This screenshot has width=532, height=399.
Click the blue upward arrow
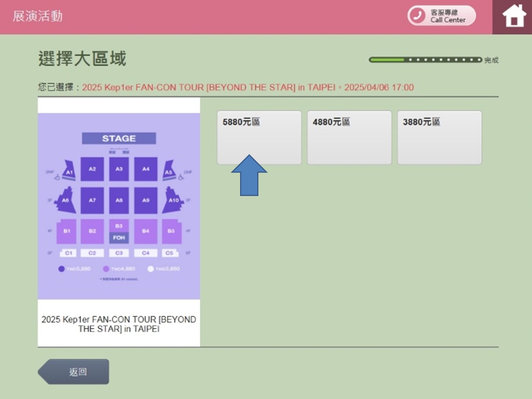point(249,175)
